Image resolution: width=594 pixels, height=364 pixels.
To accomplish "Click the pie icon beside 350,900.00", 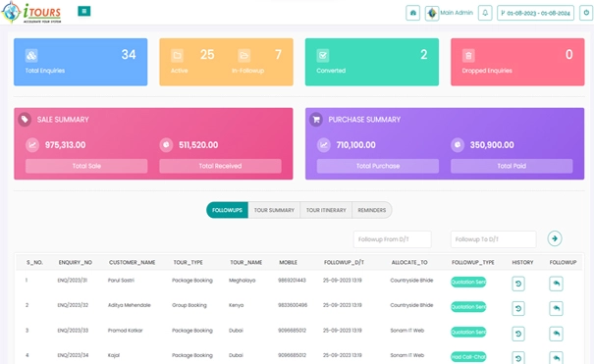I will pos(458,145).
